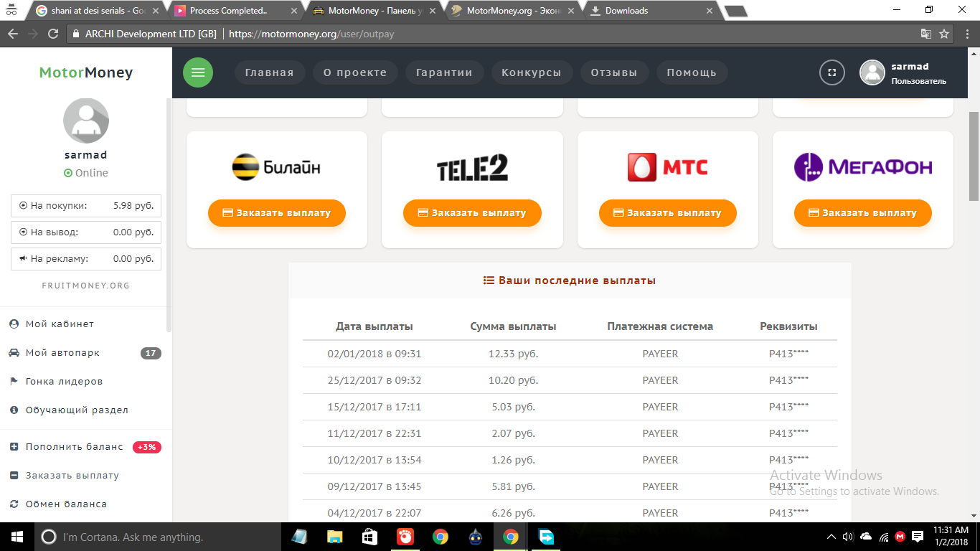
Task: Show hidden system tray icons
Action: [x=831, y=537]
